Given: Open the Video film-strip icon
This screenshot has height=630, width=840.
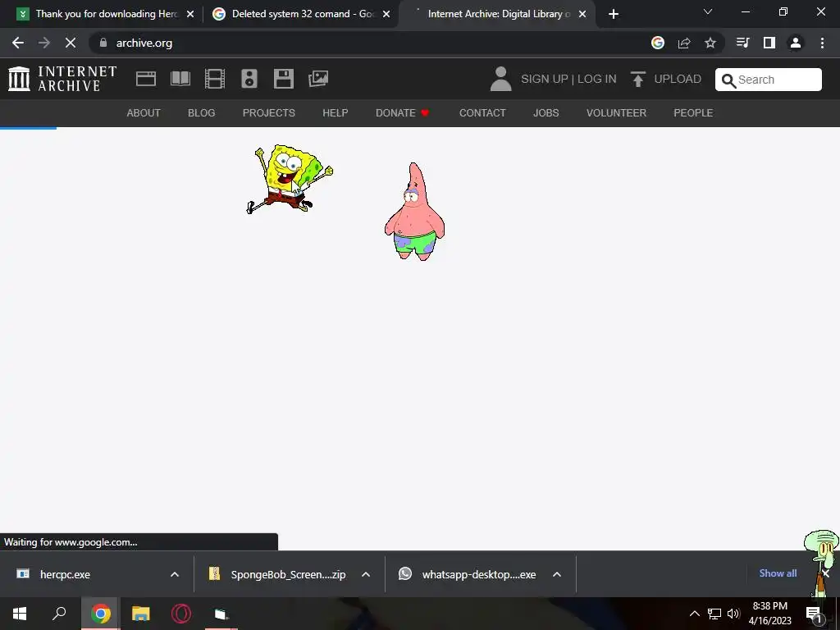Looking at the screenshot, I should click(215, 79).
